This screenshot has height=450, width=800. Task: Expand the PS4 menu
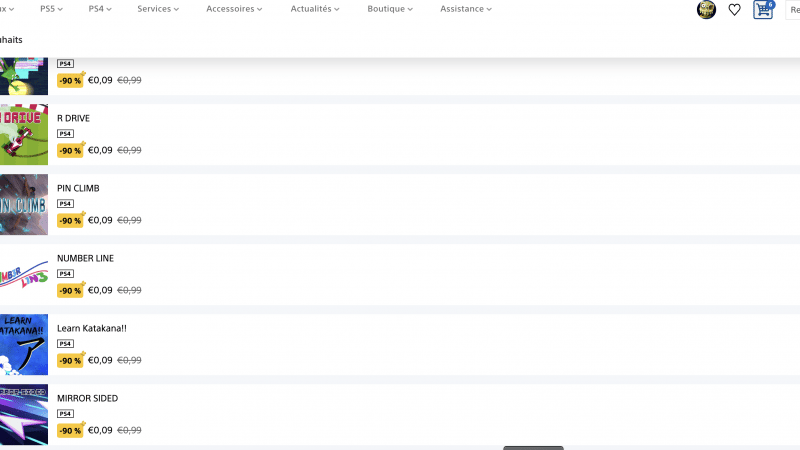coord(99,9)
